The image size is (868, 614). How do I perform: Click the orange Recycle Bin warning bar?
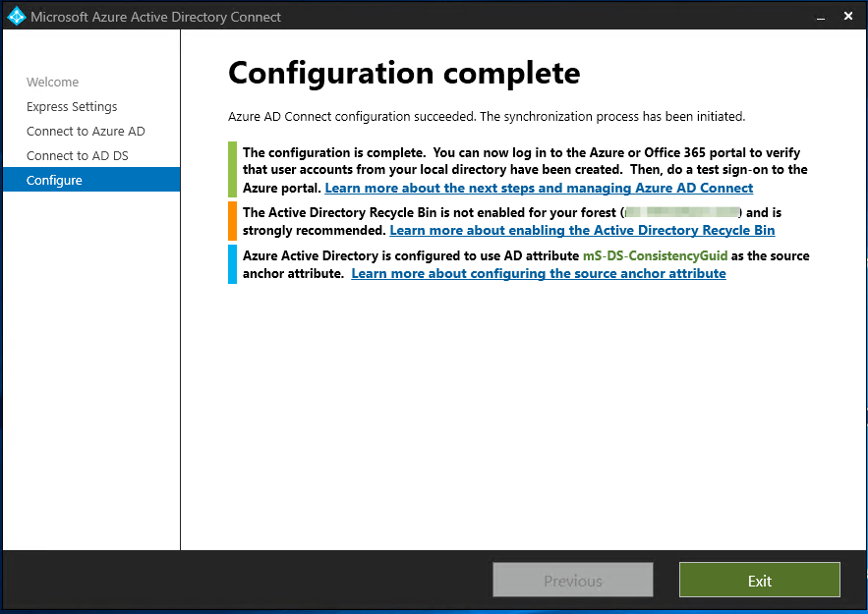[233, 221]
